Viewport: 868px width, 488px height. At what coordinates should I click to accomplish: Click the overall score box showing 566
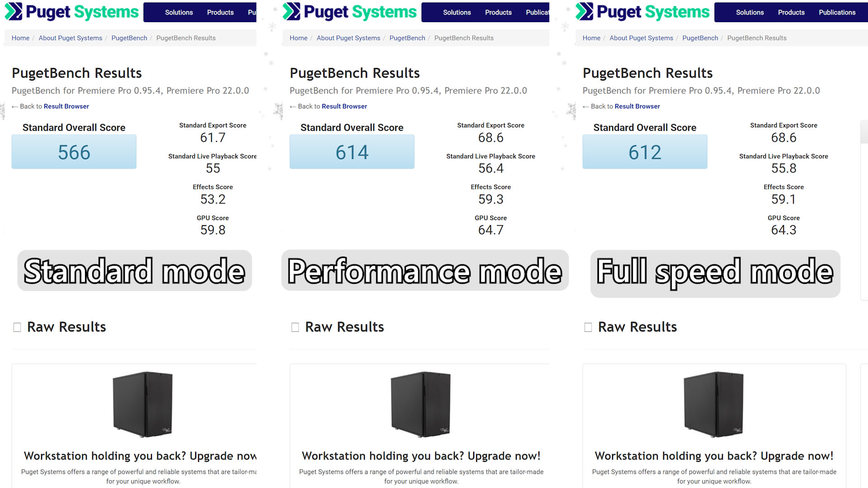74,152
